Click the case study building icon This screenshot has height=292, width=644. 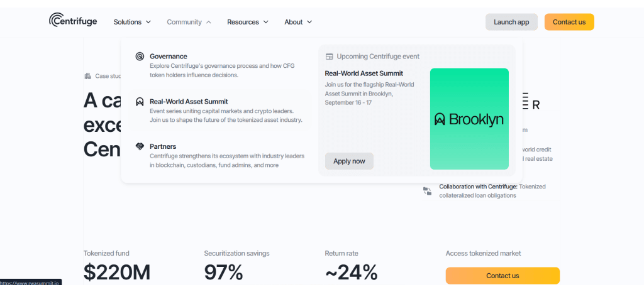[x=87, y=76]
